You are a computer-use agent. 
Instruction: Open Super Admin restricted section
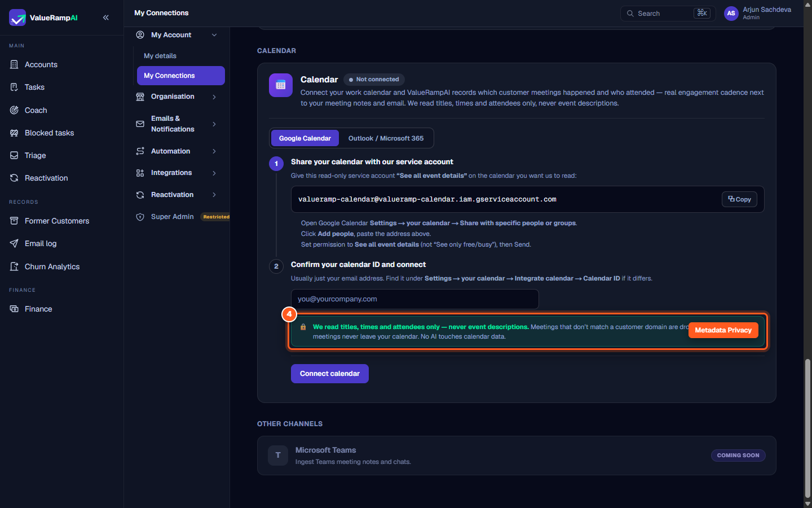[180, 217]
